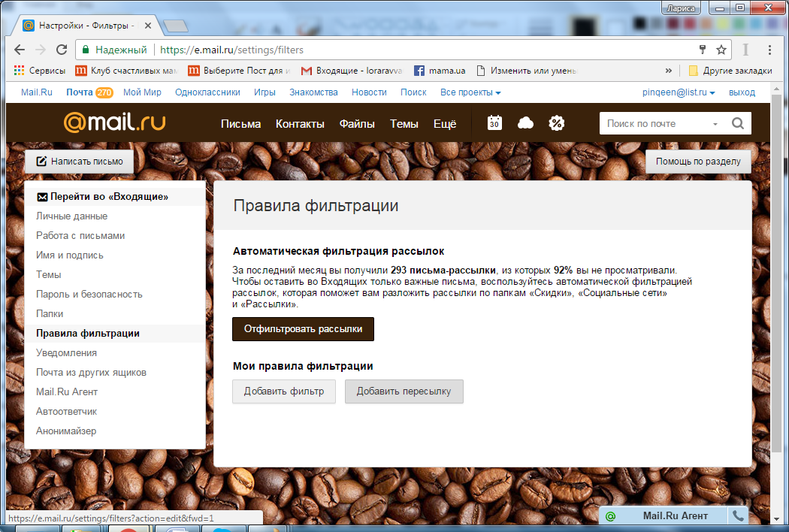The width and height of the screenshot is (789, 532).
Task: Open Chrome's three-dot menu
Action: pyautogui.click(x=769, y=50)
